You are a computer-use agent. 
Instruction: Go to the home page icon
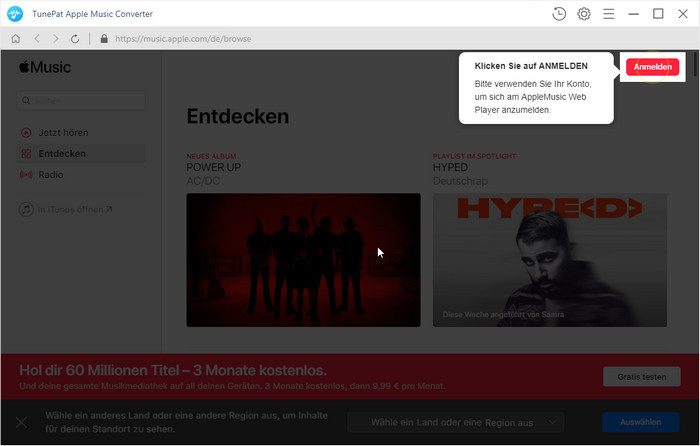point(16,39)
